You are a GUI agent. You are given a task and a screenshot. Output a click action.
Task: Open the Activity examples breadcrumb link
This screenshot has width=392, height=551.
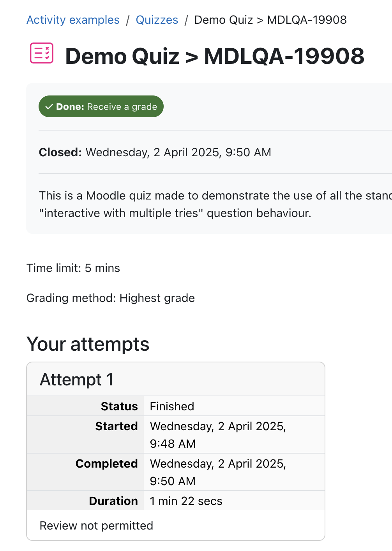click(x=73, y=20)
